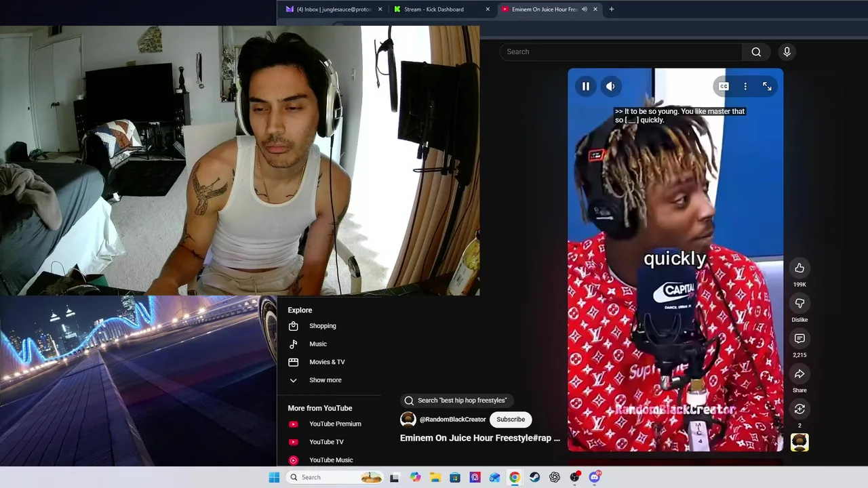Image resolution: width=868 pixels, height=488 pixels.
Task: Click the Windows taskbar Search box
Action: click(334, 477)
